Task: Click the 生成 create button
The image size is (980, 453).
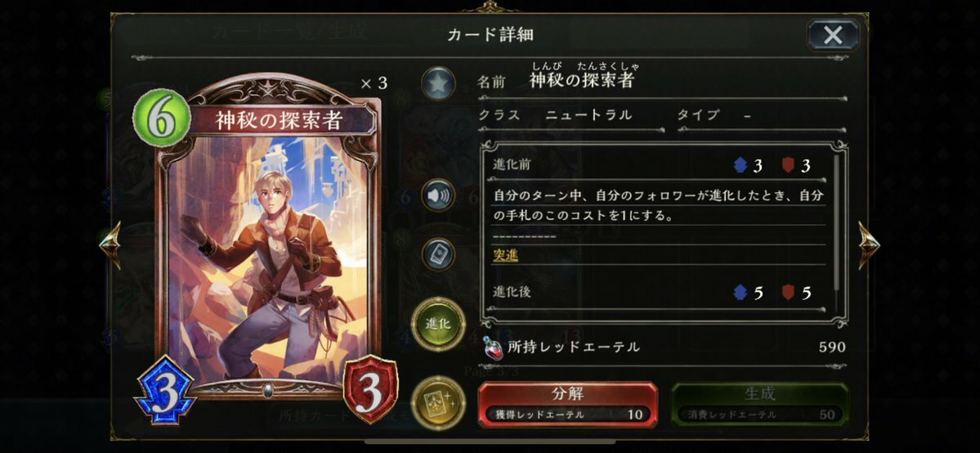Action: coord(760,404)
